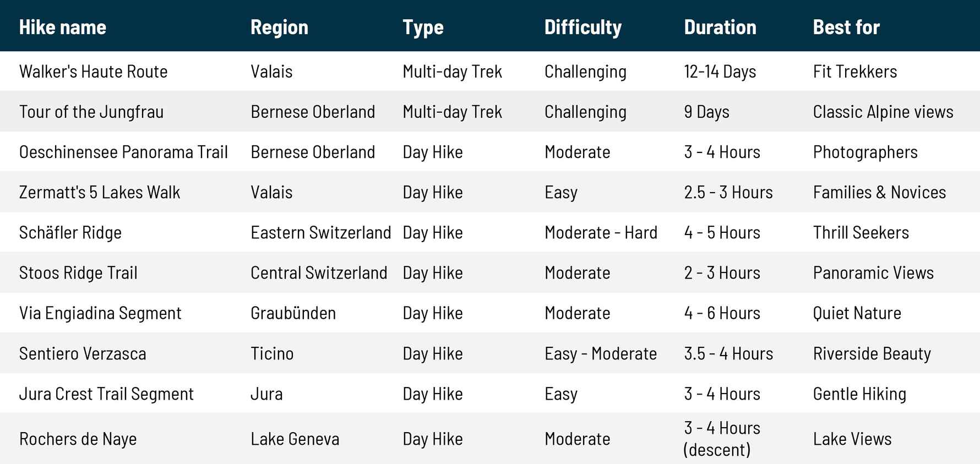Viewport: 980px width, 464px height.
Task: Click the Difficulty column header
Action: pyautogui.click(x=582, y=27)
